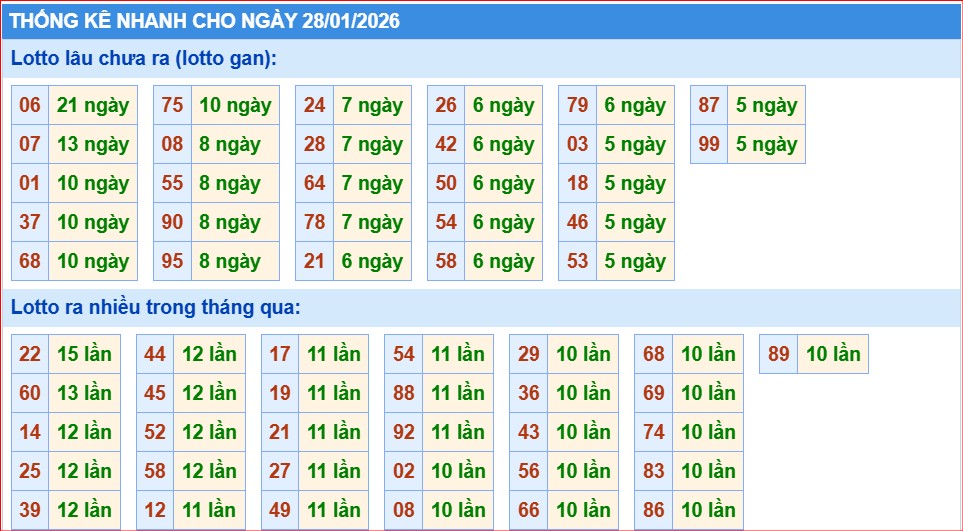This screenshot has width=963, height=531.
Task: Select frequent number 29
Action: [x=529, y=354]
